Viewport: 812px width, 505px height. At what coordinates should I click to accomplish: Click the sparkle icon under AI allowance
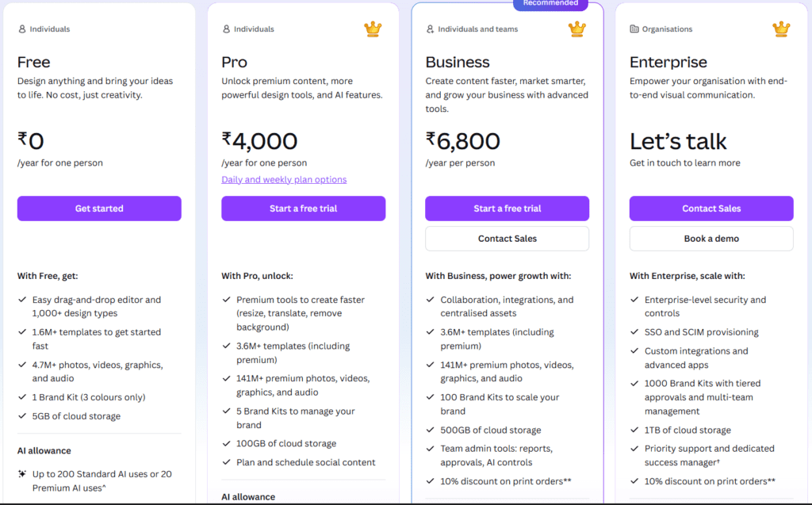(x=22, y=474)
